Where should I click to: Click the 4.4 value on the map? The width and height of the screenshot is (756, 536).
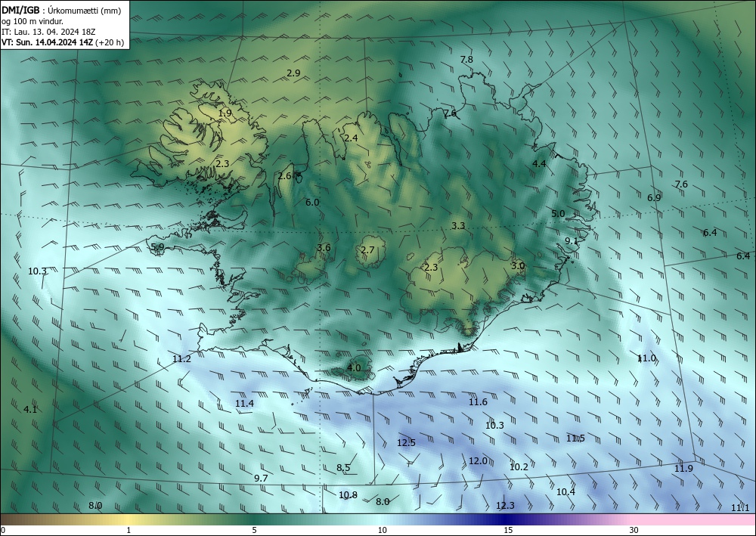pos(539,164)
